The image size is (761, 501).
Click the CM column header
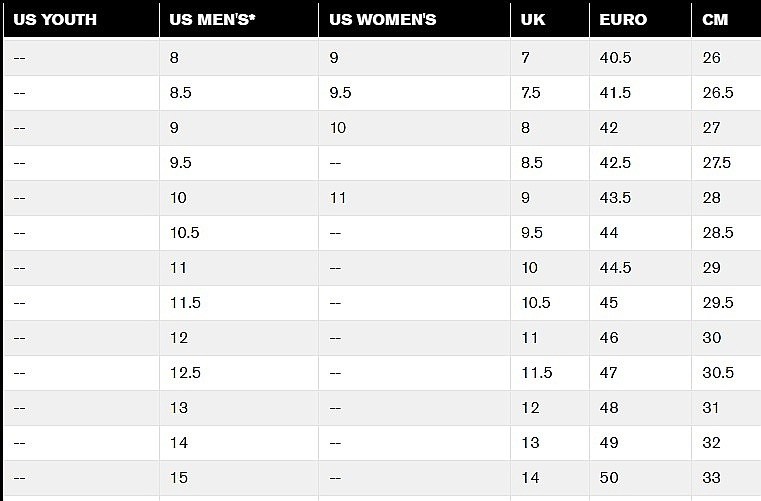click(x=716, y=20)
